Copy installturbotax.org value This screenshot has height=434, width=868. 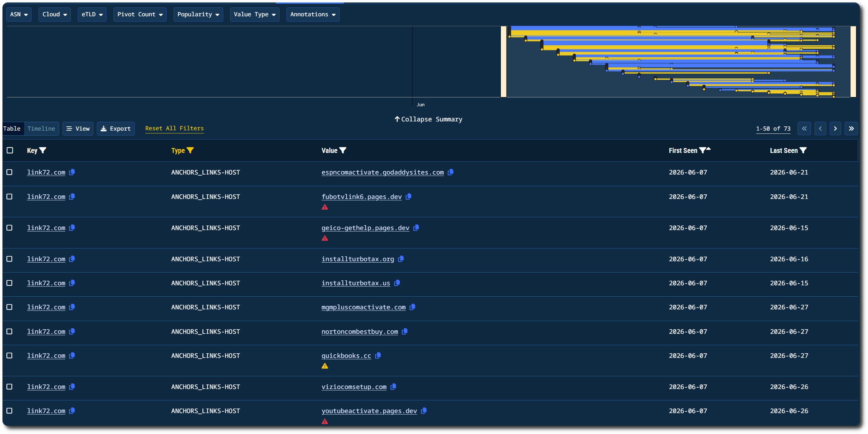click(x=401, y=259)
